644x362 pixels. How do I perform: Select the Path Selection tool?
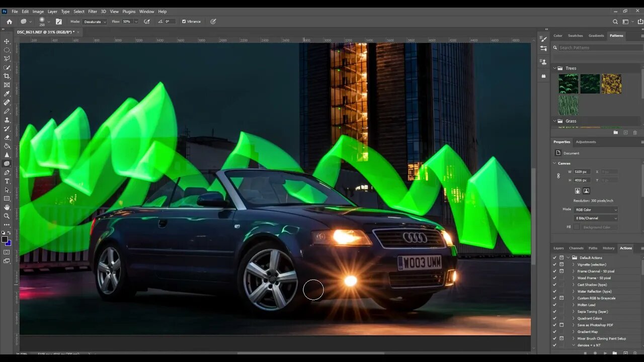click(7, 190)
